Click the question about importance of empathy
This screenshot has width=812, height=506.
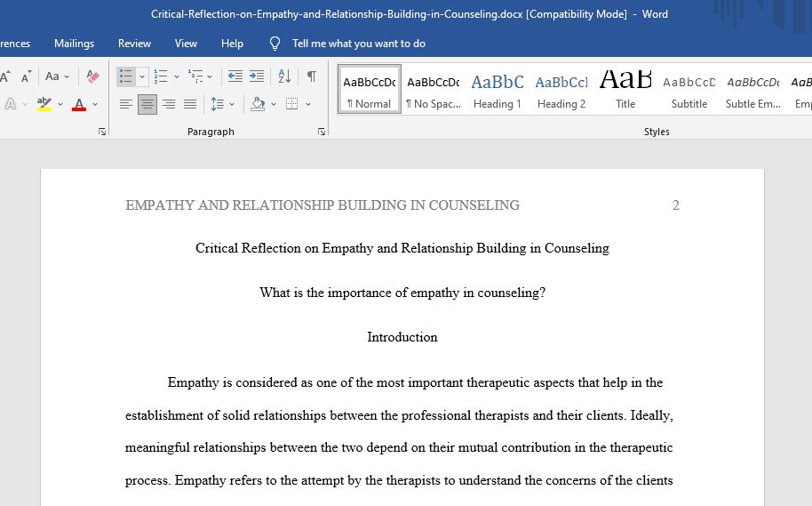402,293
